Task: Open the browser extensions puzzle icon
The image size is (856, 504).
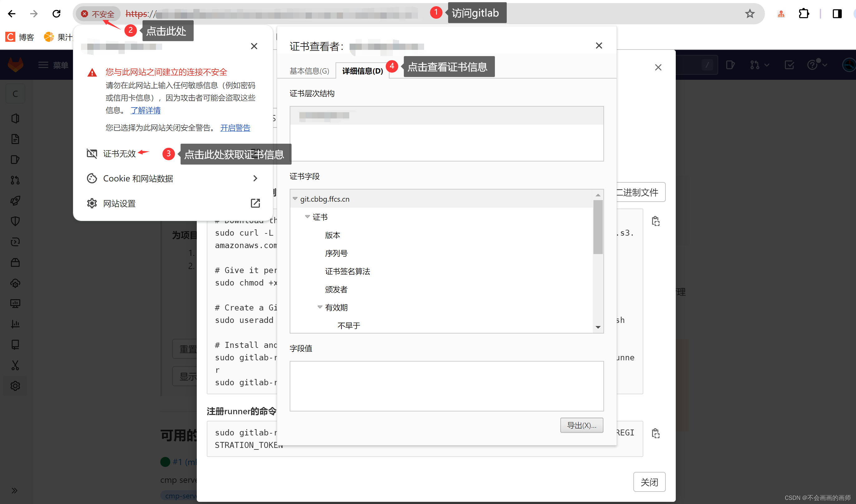Action: coord(804,14)
